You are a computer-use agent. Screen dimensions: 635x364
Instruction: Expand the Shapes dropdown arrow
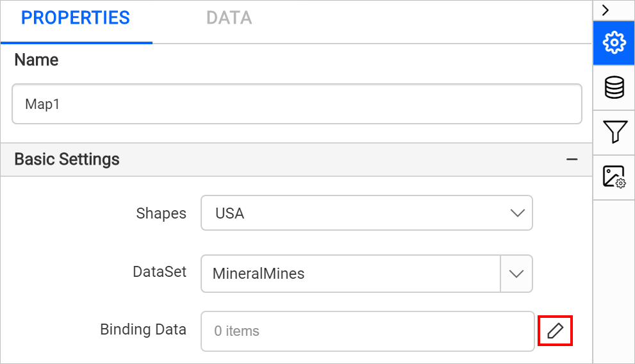[x=517, y=213]
